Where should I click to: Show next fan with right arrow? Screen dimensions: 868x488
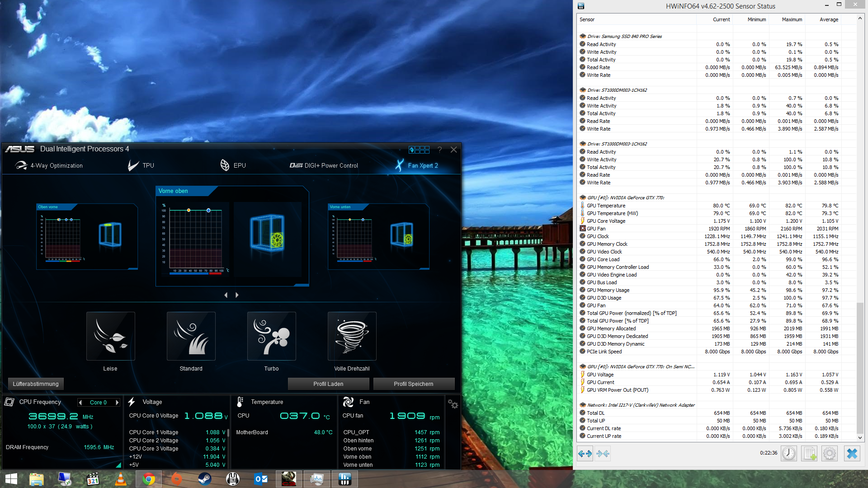[x=237, y=295]
